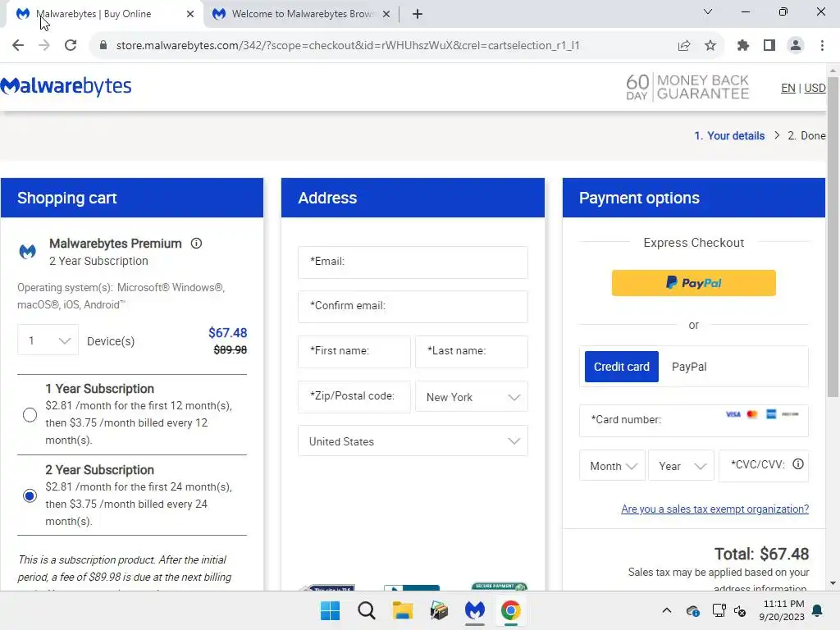Screen dimensions: 840x630
Task: Select the 2 Year Subscription radio
Action: tap(30, 495)
